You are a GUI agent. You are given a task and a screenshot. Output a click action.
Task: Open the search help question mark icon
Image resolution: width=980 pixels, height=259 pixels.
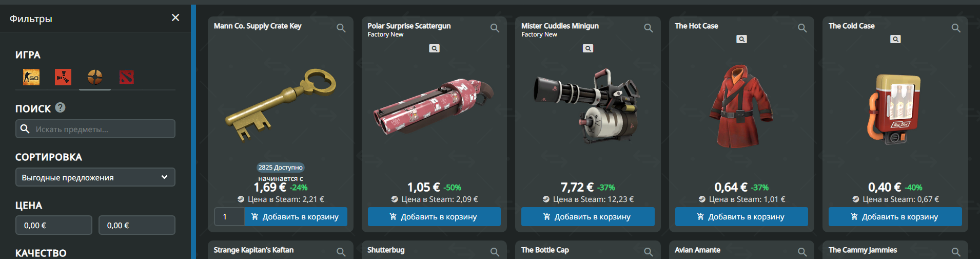61,107
